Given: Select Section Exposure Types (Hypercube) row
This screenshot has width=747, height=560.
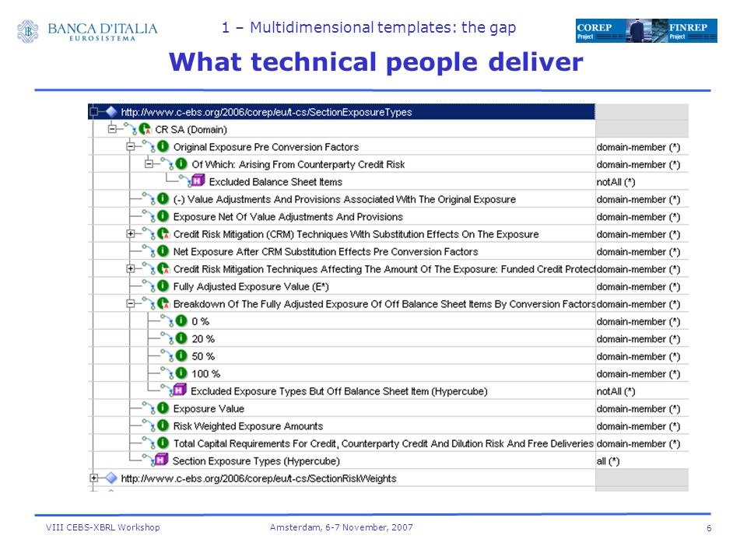Looking at the screenshot, I should pos(256,461).
